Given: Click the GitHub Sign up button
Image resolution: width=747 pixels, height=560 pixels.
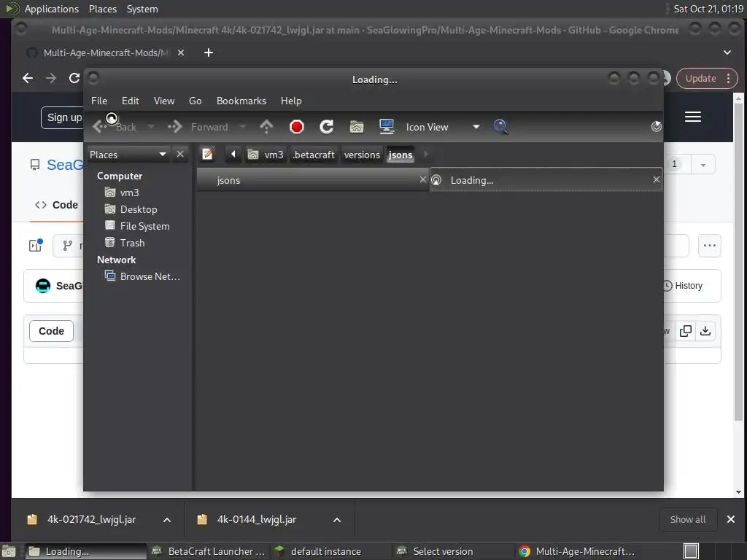Looking at the screenshot, I should tap(63, 117).
